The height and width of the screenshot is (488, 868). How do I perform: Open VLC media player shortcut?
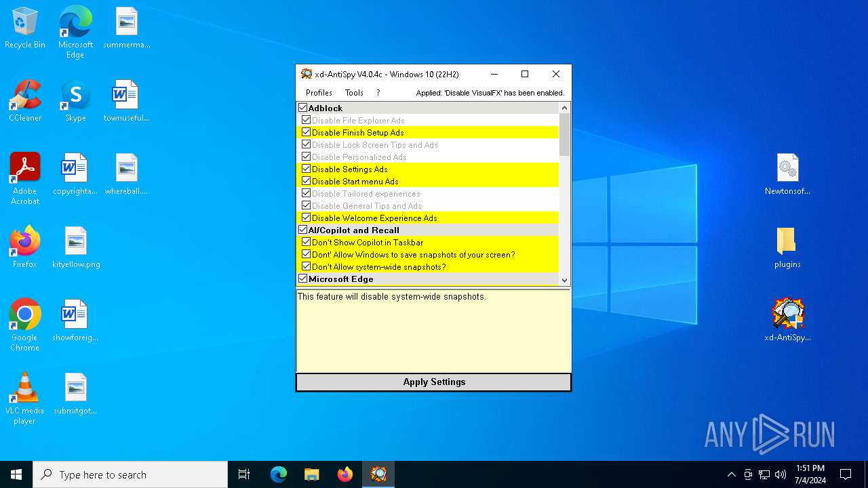pyautogui.click(x=25, y=399)
